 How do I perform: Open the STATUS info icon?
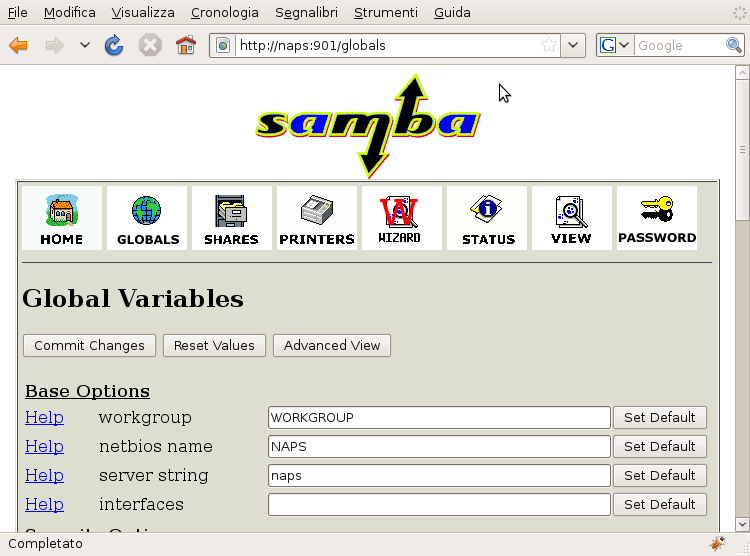(x=486, y=218)
